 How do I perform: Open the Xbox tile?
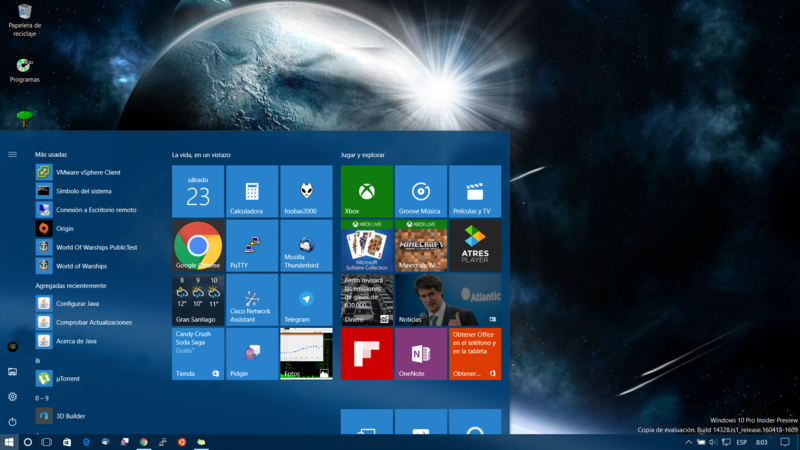click(x=367, y=192)
